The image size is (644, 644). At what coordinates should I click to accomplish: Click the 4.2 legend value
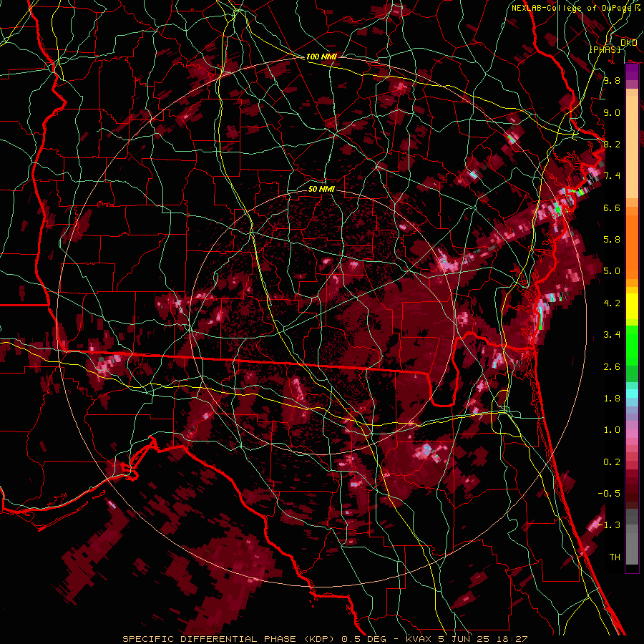point(612,303)
